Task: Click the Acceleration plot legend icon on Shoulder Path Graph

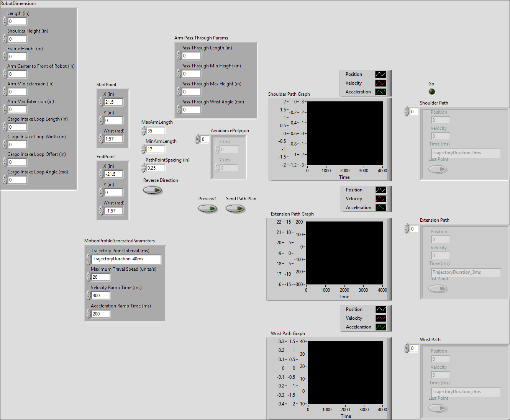Action: click(381, 92)
